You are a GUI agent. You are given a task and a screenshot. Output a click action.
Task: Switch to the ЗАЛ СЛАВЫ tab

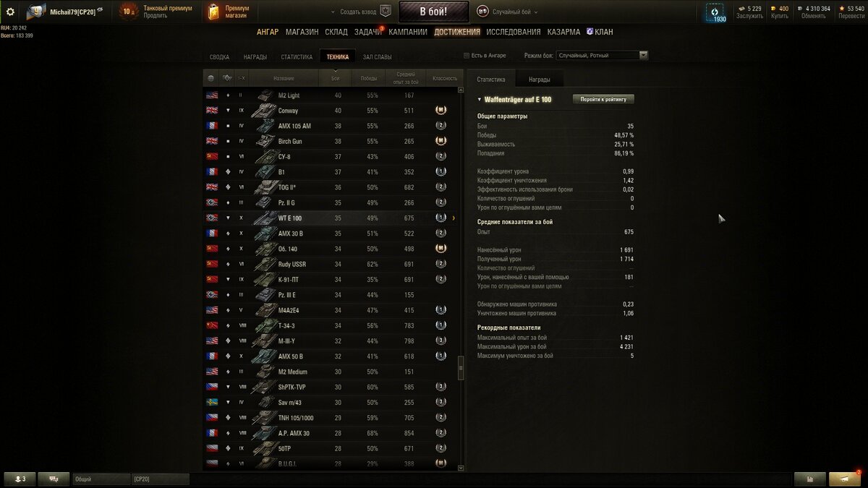pos(377,56)
